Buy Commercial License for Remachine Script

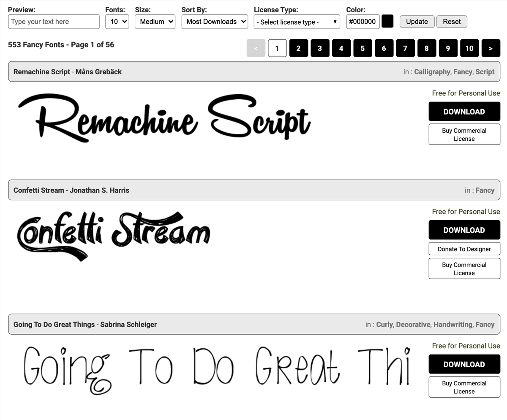pyautogui.click(x=464, y=134)
